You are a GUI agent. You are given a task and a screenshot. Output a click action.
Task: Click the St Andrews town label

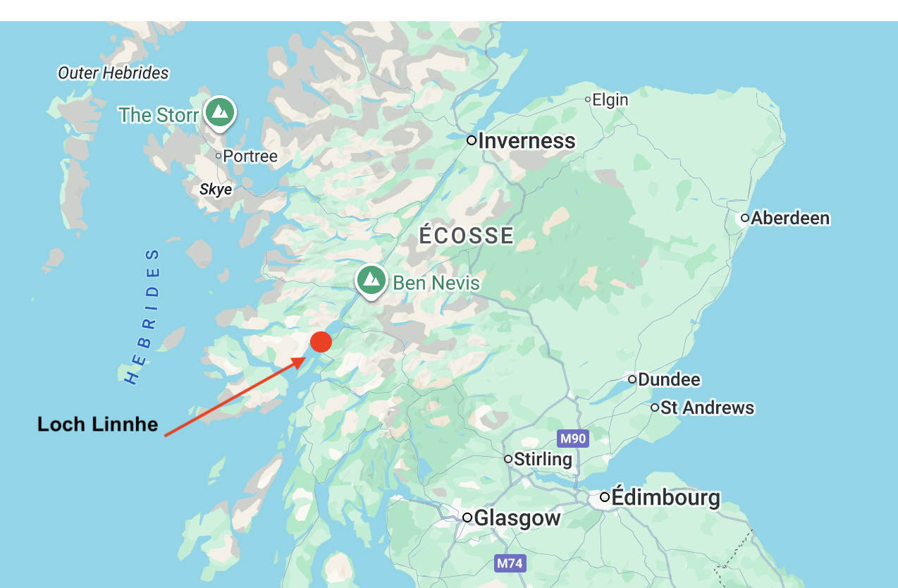point(707,408)
